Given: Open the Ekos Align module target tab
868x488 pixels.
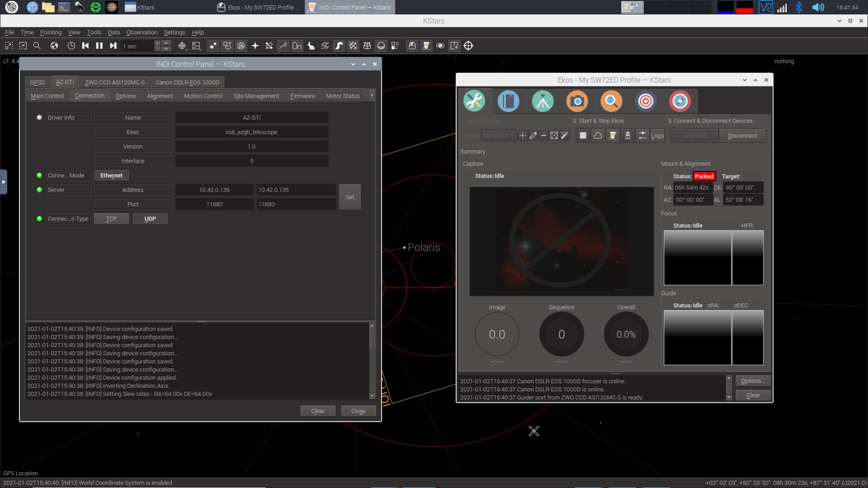Looking at the screenshot, I should [x=646, y=101].
